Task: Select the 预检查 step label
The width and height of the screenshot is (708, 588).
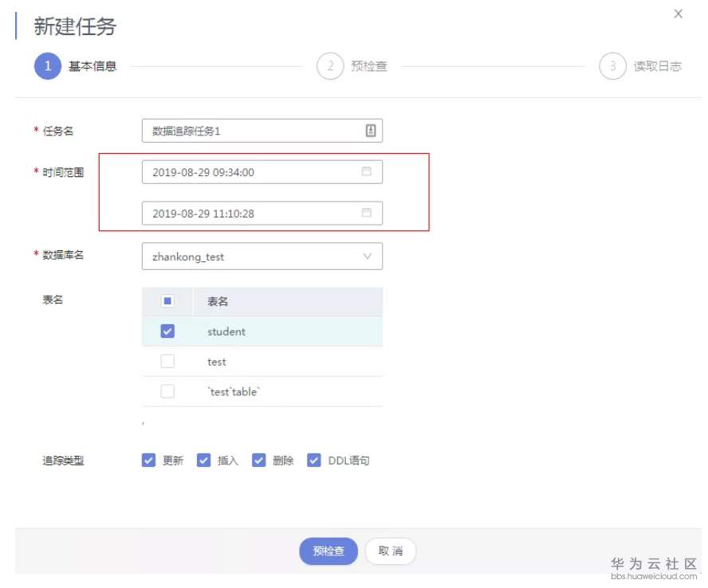Action: click(369, 66)
